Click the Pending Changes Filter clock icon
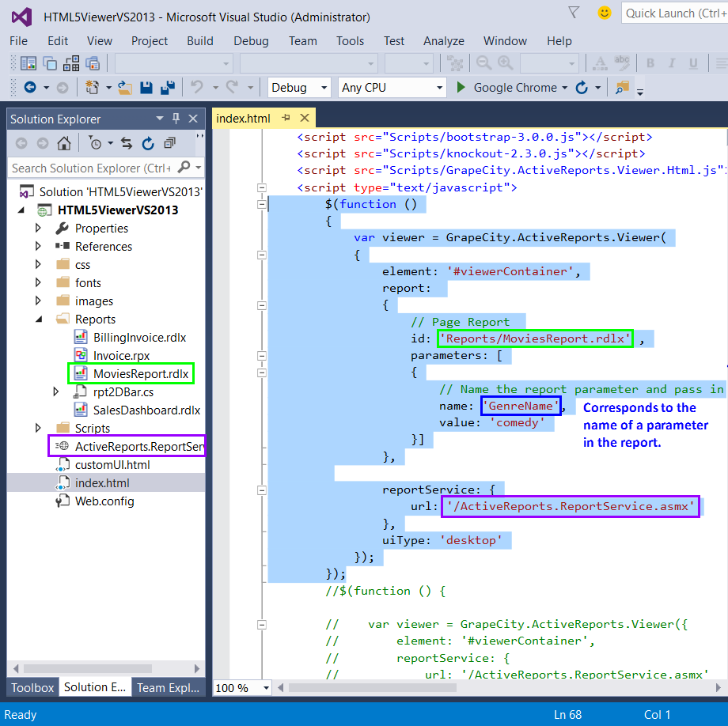This screenshot has height=726, width=728. (95, 143)
